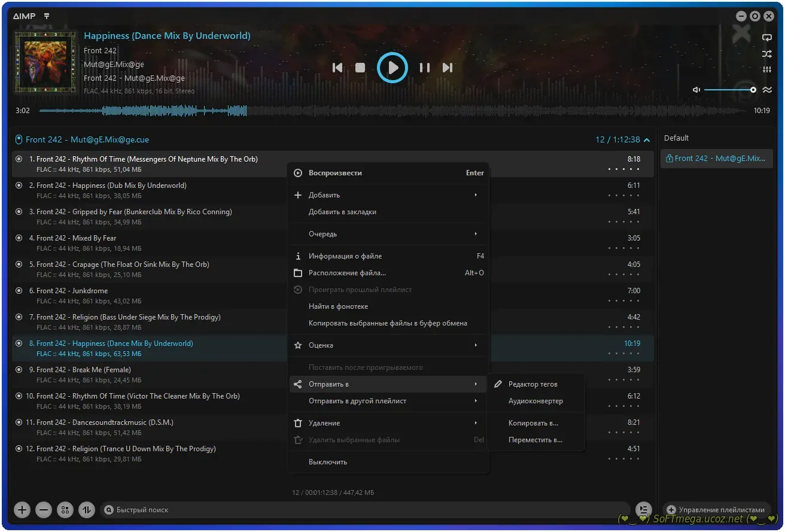Choose Аудиоконвертер in the submenu
Image resolution: width=785 pixels, height=532 pixels.
click(x=535, y=401)
